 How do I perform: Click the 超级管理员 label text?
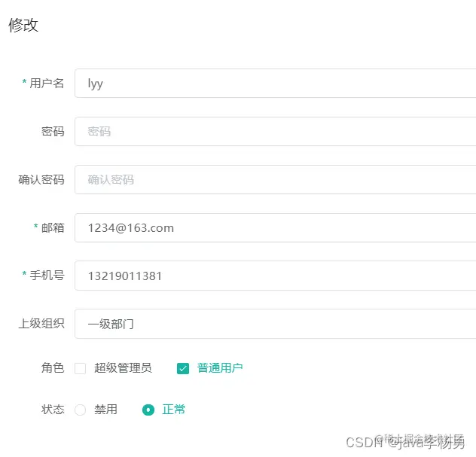123,368
